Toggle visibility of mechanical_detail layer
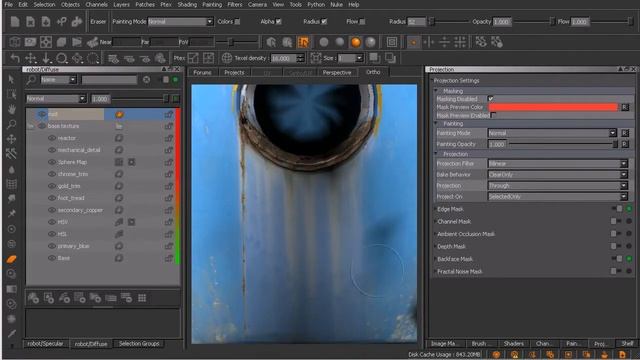Image resolution: width=640 pixels, height=360 pixels. click(x=52, y=150)
